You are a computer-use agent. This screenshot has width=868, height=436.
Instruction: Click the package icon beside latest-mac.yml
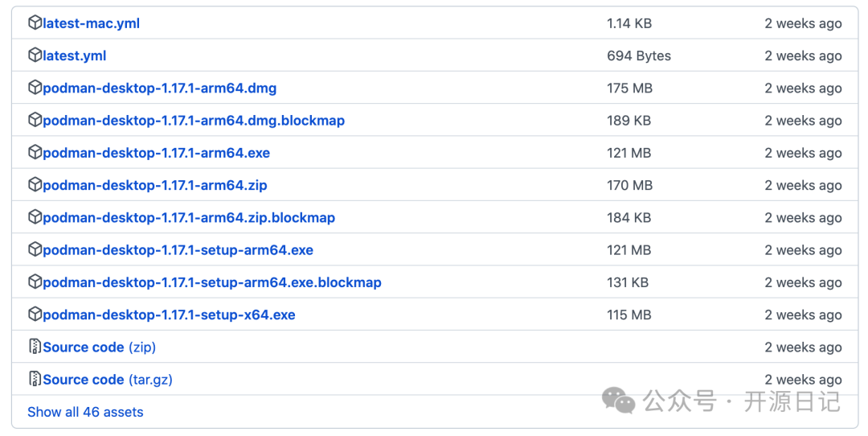[35, 23]
